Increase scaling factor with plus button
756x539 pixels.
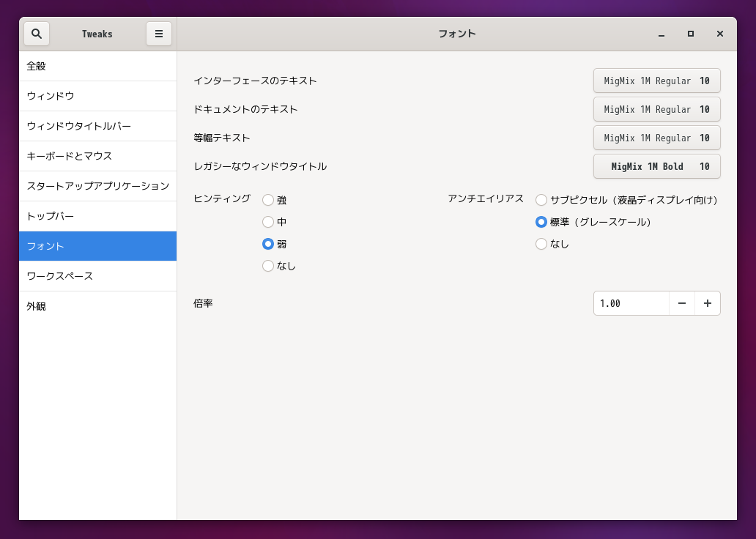click(x=708, y=303)
